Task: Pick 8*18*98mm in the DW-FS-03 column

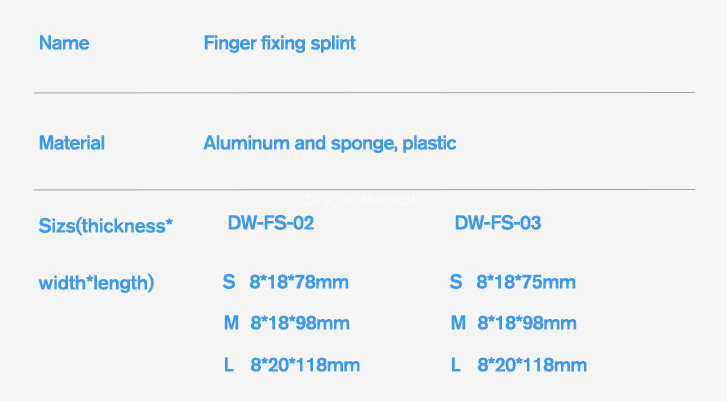Action: pyautogui.click(x=527, y=323)
